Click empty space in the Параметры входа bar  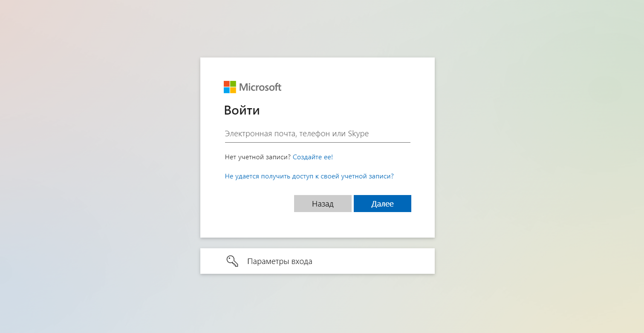(x=375, y=261)
